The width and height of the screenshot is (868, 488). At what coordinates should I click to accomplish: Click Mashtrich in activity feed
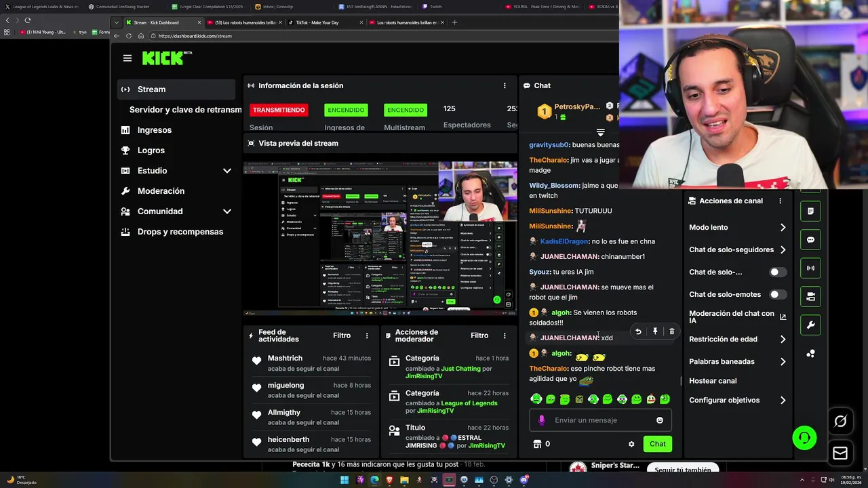coord(285,358)
